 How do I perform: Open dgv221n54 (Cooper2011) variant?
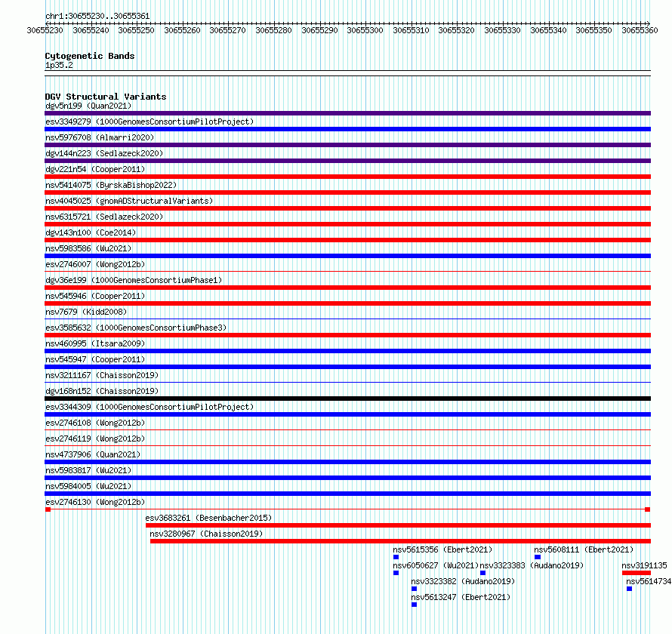coord(95,169)
